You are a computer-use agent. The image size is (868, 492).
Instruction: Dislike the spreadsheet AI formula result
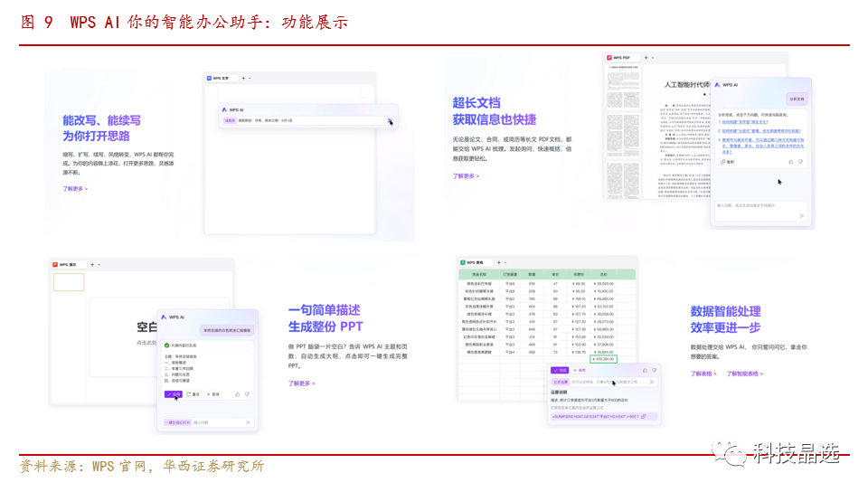pyautogui.click(x=655, y=370)
